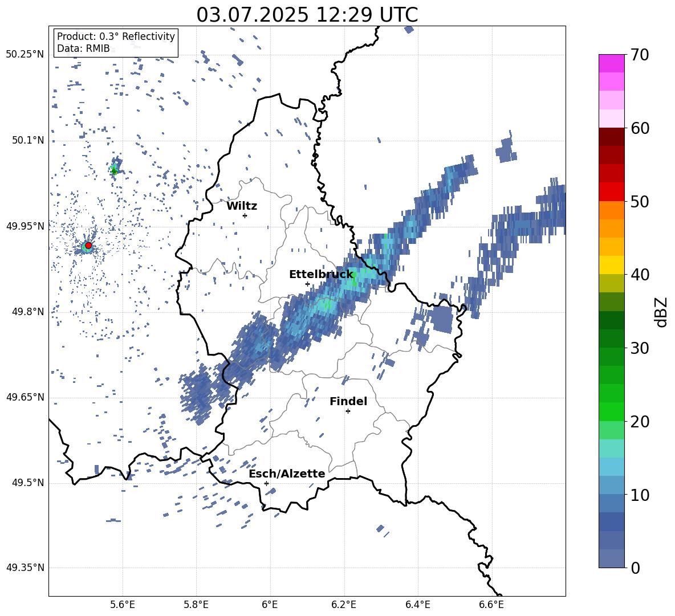The width and height of the screenshot is (675, 616).
Task: Click the green echo core east of Ettelbruck
Action: (354, 280)
